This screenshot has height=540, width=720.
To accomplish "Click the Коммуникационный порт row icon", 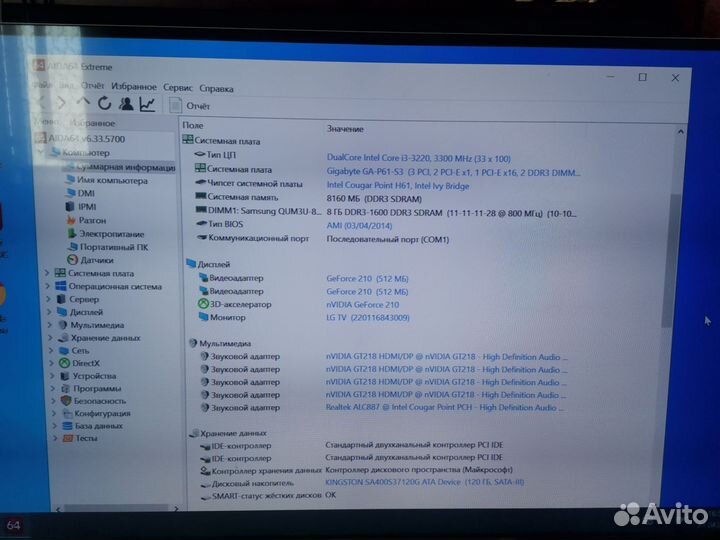I will (202, 237).
